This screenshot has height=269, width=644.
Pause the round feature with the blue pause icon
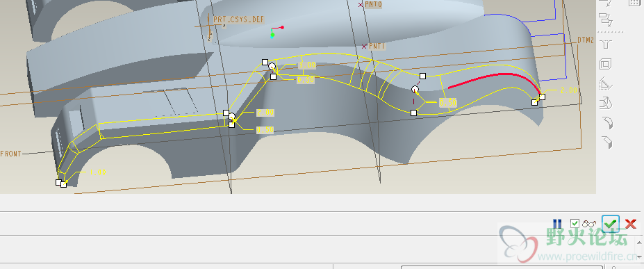pos(557,224)
